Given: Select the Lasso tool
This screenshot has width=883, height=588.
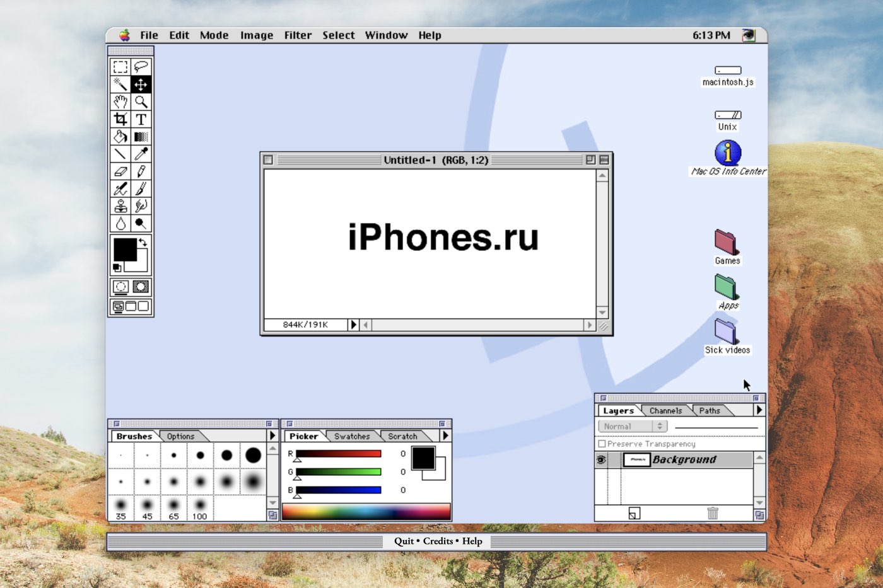Looking at the screenshot, I should pyautogui.click(x=141, y=67).
